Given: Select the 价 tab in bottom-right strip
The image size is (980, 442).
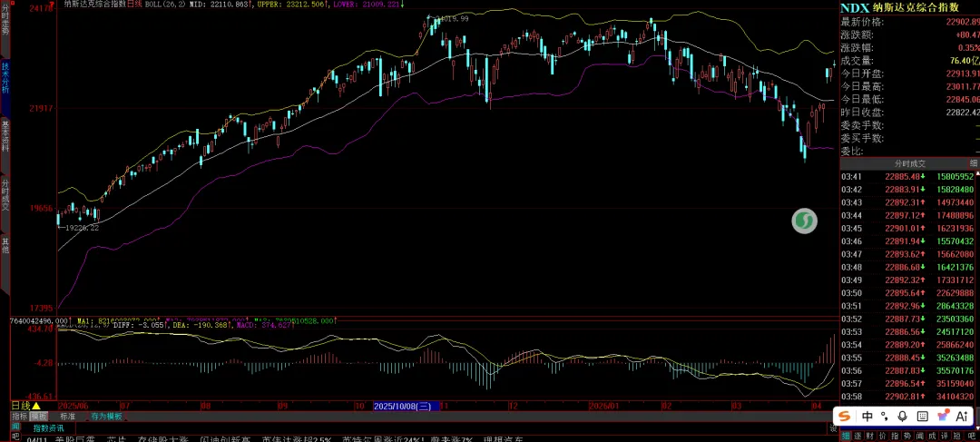Looking at the screenshot, I should click(x=883, y=436).
